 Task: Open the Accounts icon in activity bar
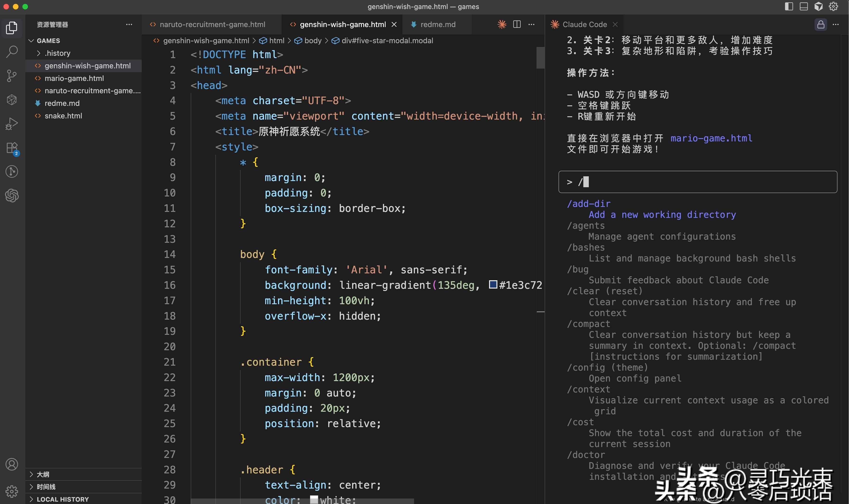click(x=12, y=464)
